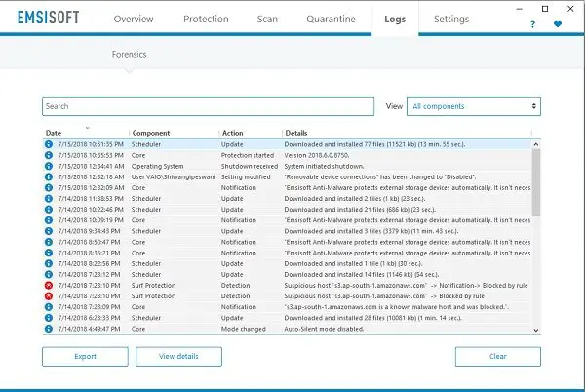Screen dimensions: 585x392
Task: Click info icon for 7/14/2018 10:09:19 PM entry
Action: [49, 220]
